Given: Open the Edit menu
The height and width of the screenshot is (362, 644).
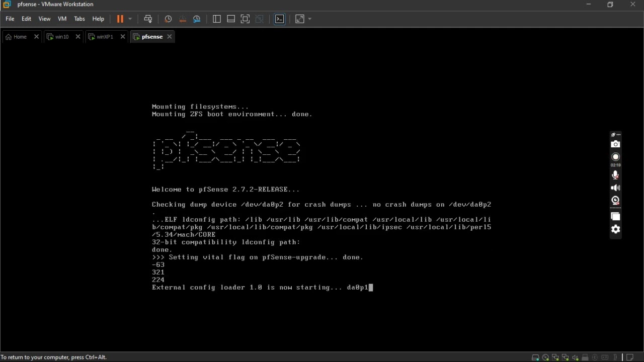Looking at the screenshot, I should click(x=26, y=19).
